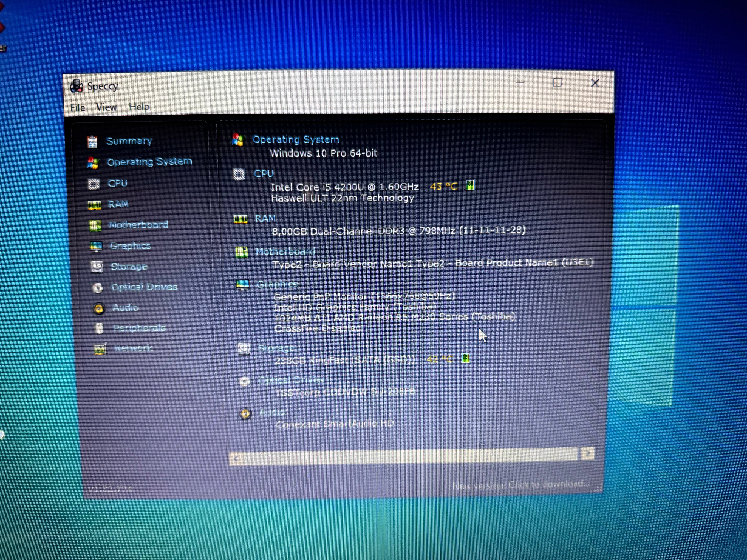Click the Motherboard icon in summary panel
The height and width of the screenshot is (560, 747).
click(x=241, y=252)
